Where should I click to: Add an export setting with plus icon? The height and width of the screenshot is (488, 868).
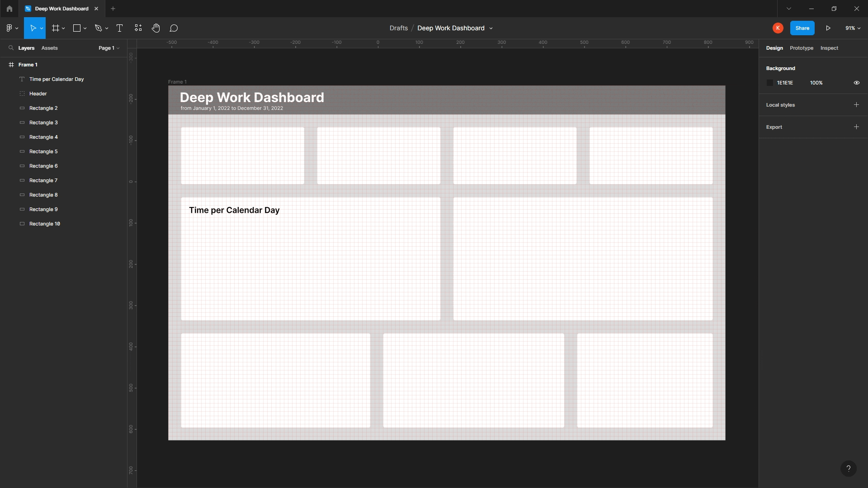[x=856, y=127]
